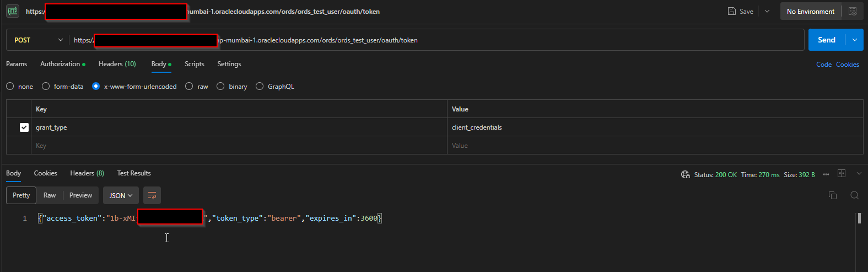Screen dimensions: 868x272
Task: Click the Cookies link on the right
Action: [847, 65]
